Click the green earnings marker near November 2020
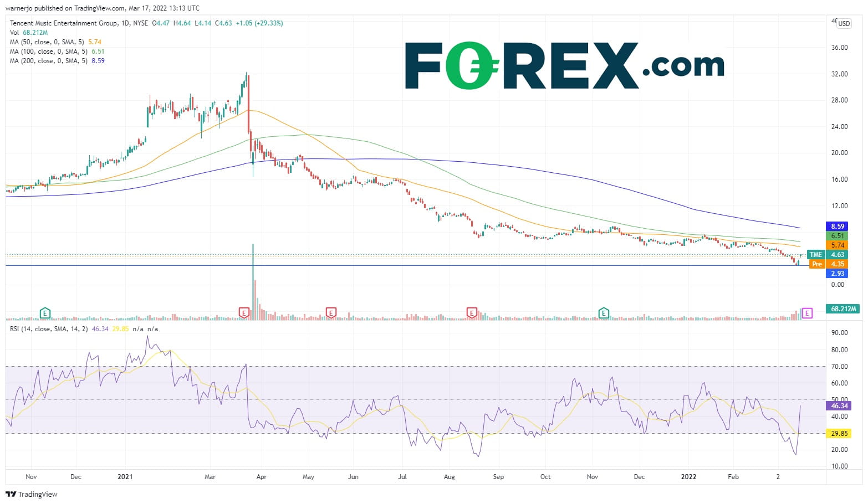Viewport: 868px width, 504px height. click(45, 313)
